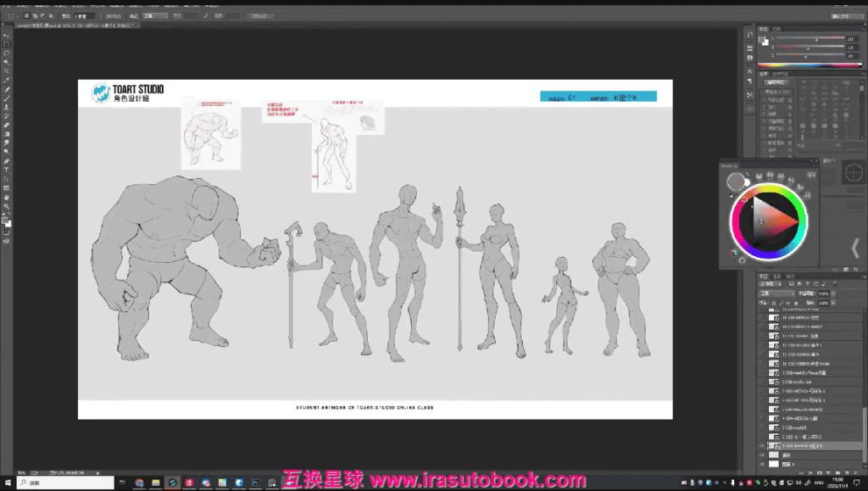Click Add layer mask icon in Layers panel
Screen dimensions: 868x491
820,472
